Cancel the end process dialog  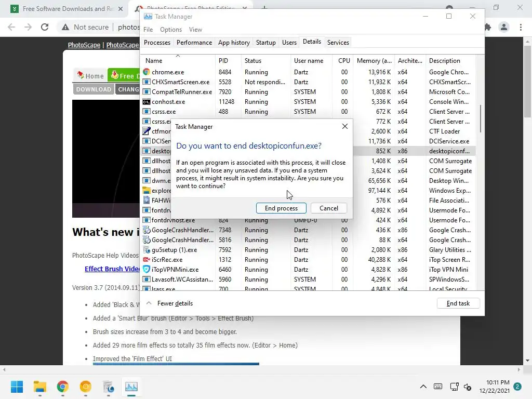tap(328, 208)
